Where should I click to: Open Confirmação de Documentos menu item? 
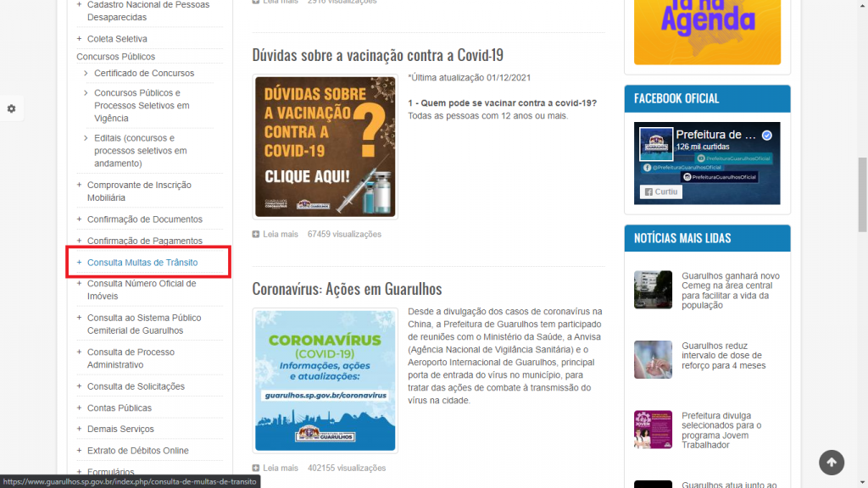click(x=144, y=219)
